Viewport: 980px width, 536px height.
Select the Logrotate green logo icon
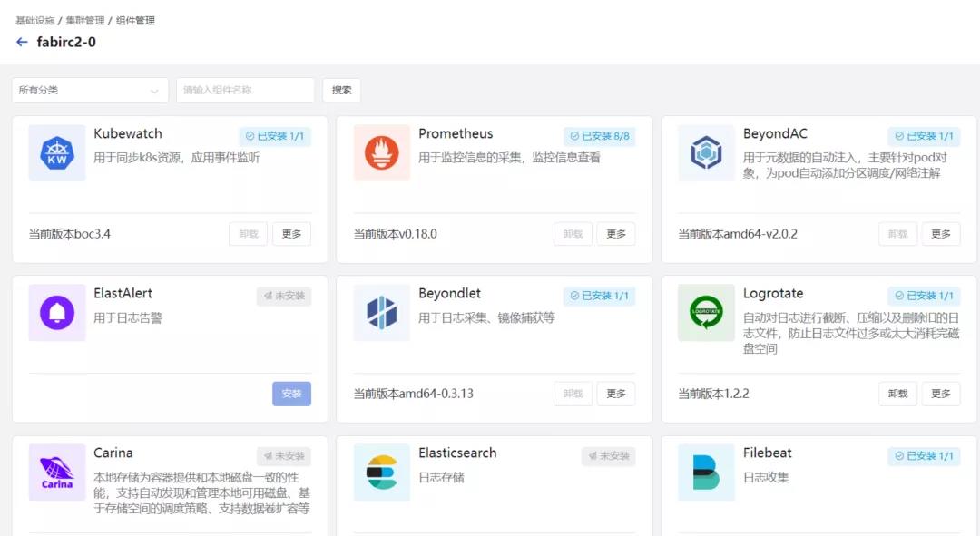point(706,312)
